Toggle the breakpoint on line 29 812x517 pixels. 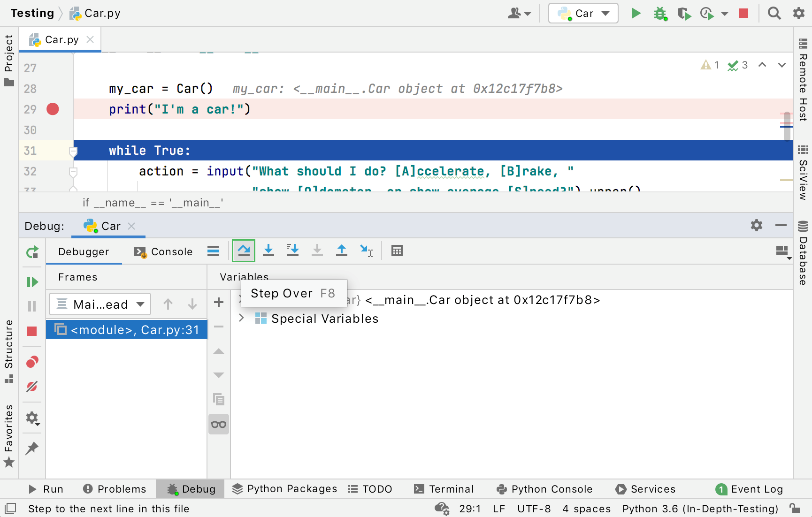click(53, 109)
